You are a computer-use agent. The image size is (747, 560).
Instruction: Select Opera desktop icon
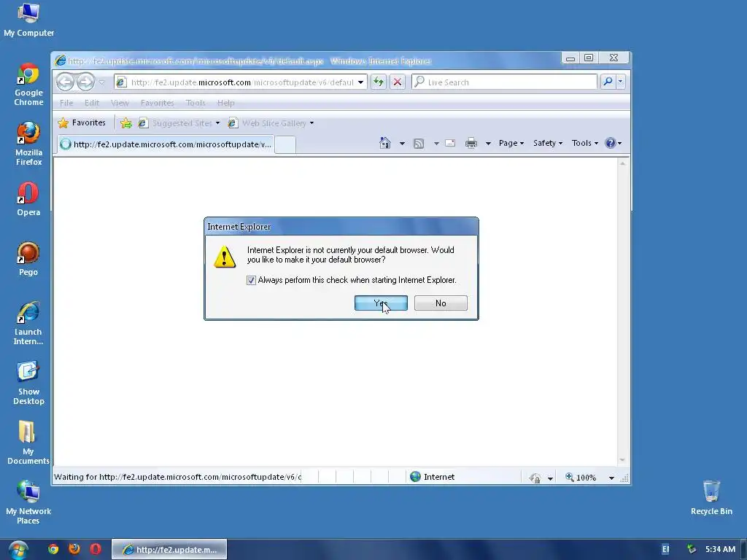(28, 199)
